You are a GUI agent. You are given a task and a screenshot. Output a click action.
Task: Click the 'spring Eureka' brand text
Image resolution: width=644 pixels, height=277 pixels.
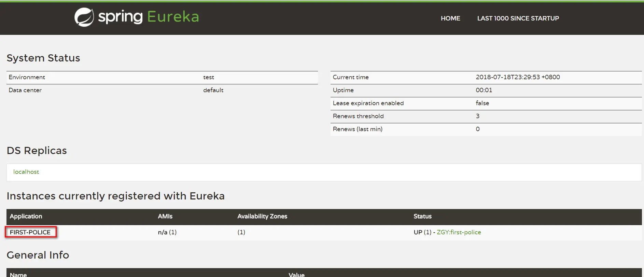tap(149, 17)
